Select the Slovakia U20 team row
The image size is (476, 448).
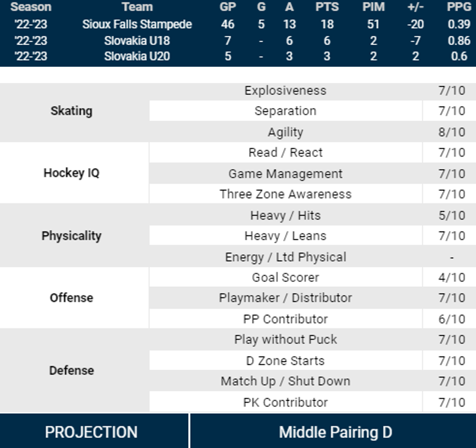pyautogui.click(x=137, y=56)
